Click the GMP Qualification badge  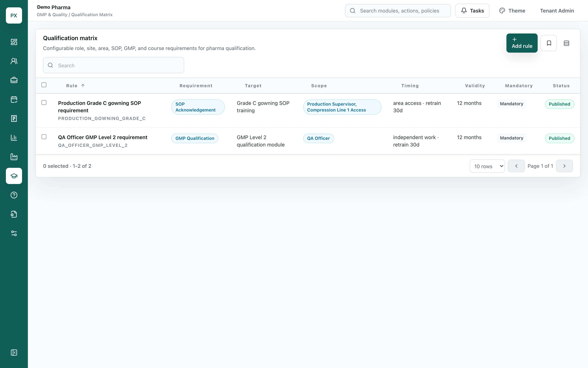[195, 138]
